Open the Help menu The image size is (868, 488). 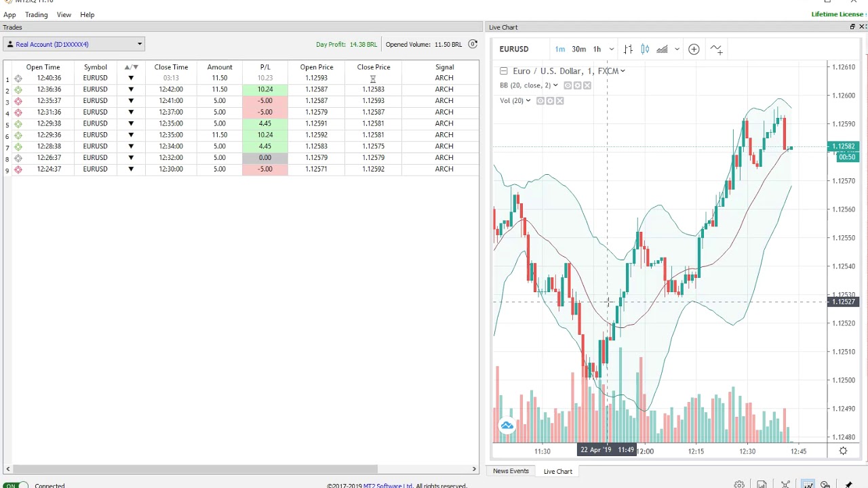click(87, 14)
